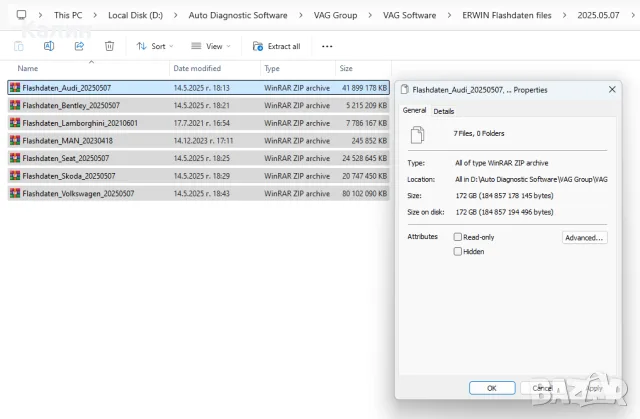Viewport: 640px width, 419px height.
Task: Select the Flashdaten_Seat_20250507 archive icon
Action: (15, 158)
